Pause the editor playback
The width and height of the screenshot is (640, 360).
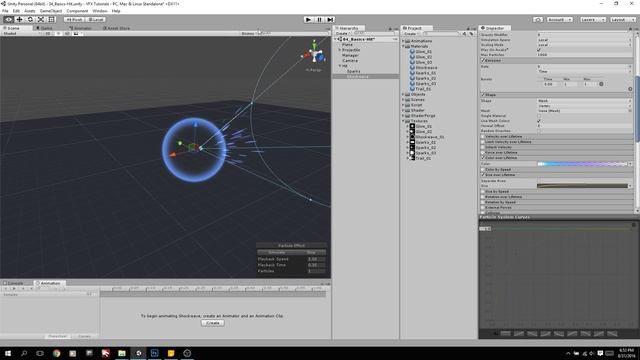point(320,20)
